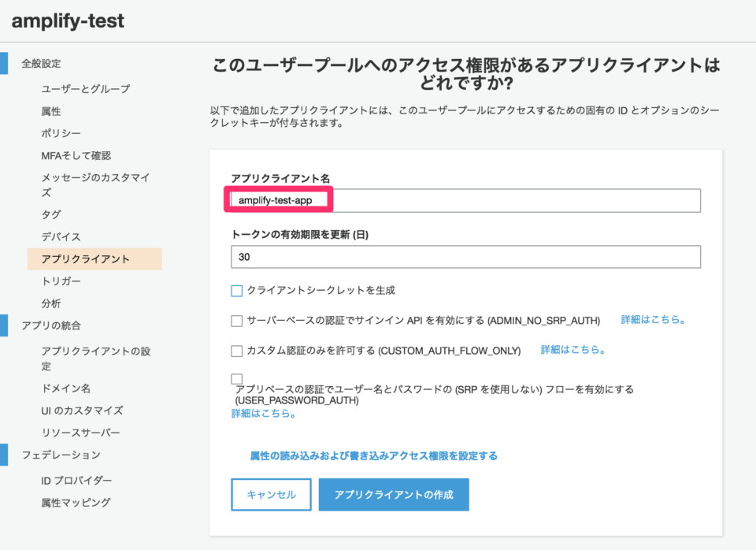Screen dimensions: 756x550
Task: Open UI のカスタマイズ in the sidebar
Action: click(x=83, y=411)
